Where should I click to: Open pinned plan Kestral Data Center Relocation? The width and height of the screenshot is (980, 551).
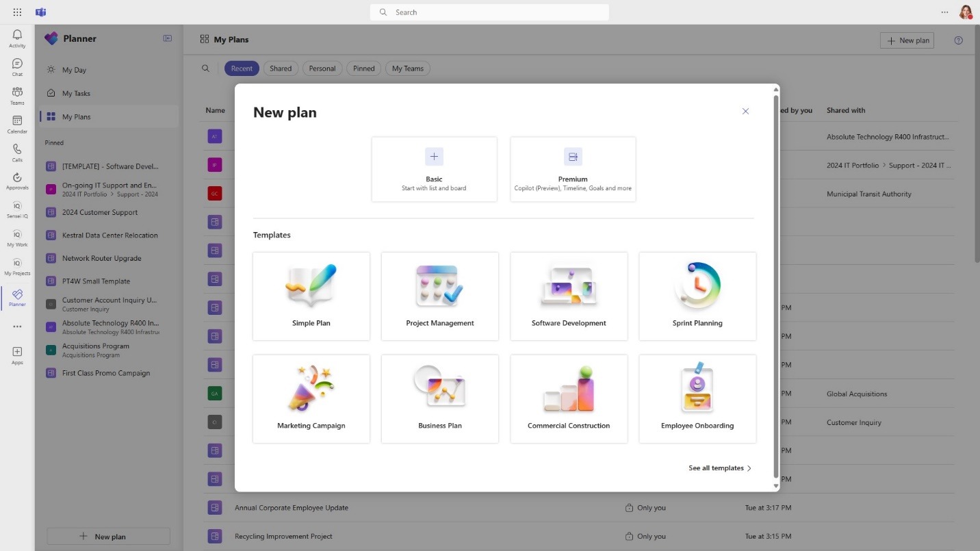point(109,235)
